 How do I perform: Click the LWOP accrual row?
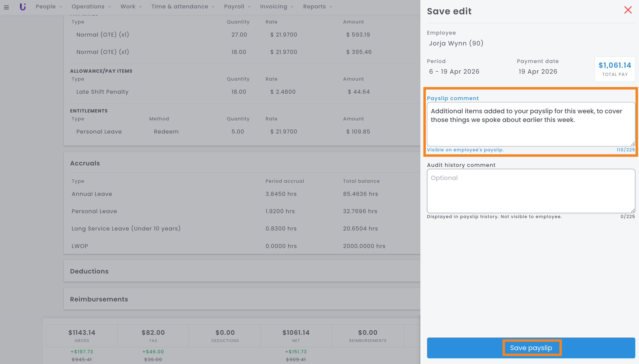point(242,246)
